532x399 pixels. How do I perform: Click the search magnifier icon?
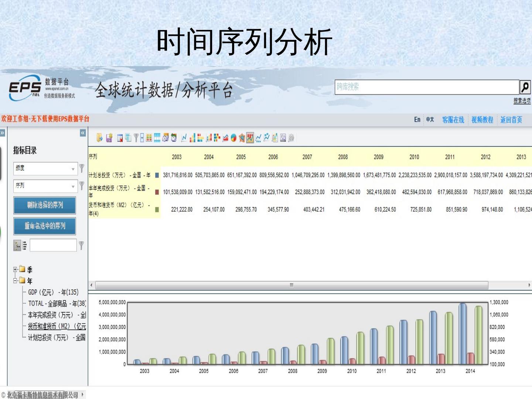(x=525, y=87)
